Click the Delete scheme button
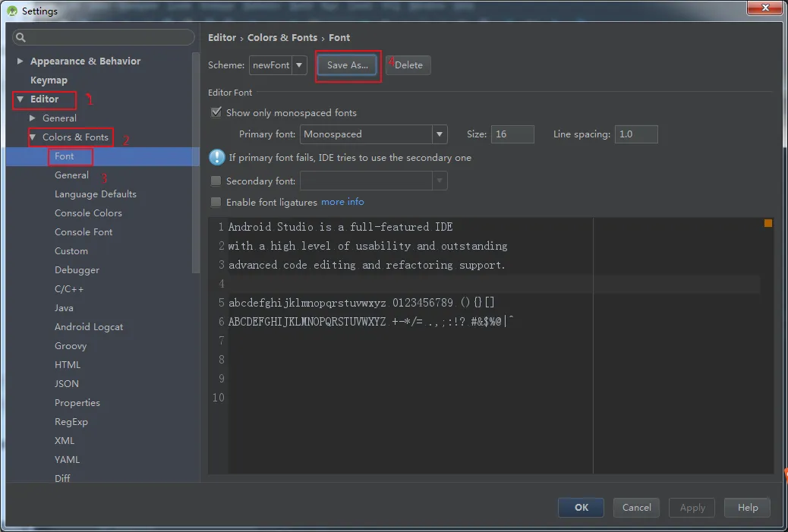788x532 pixels. [x=408, y=65]
